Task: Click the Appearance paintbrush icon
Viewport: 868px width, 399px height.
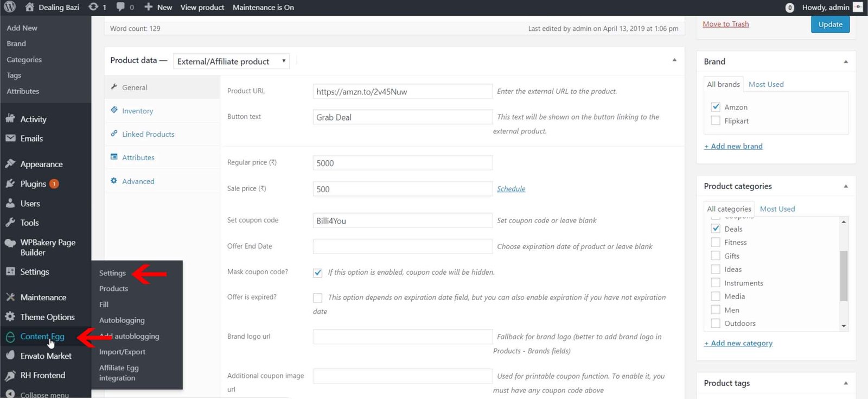Action: click(x=10, y=164)
